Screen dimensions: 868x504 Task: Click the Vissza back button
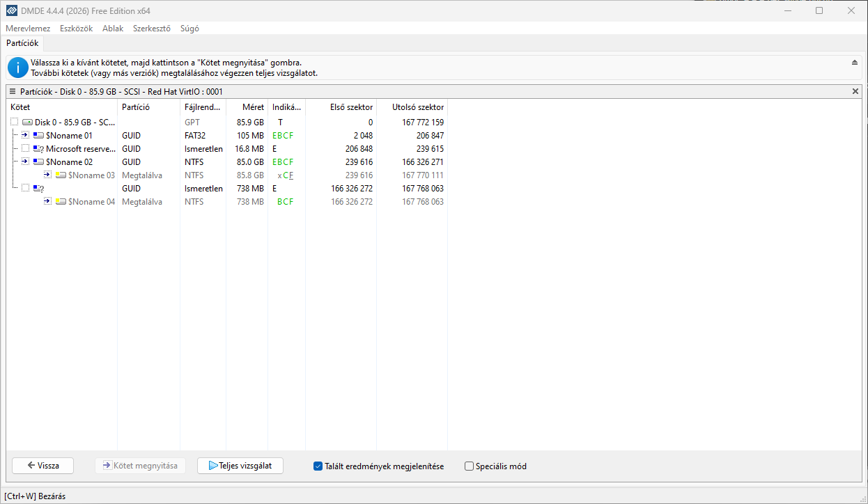[x=42, y=466]
